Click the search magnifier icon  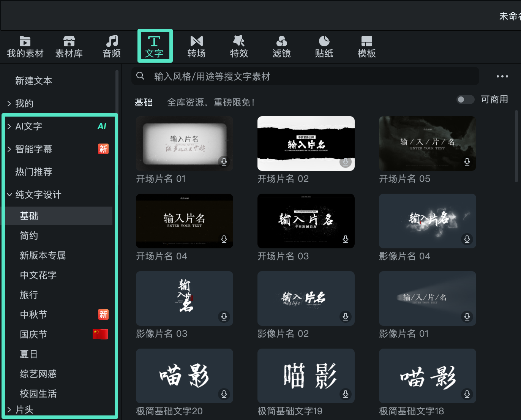pos(141,76)
